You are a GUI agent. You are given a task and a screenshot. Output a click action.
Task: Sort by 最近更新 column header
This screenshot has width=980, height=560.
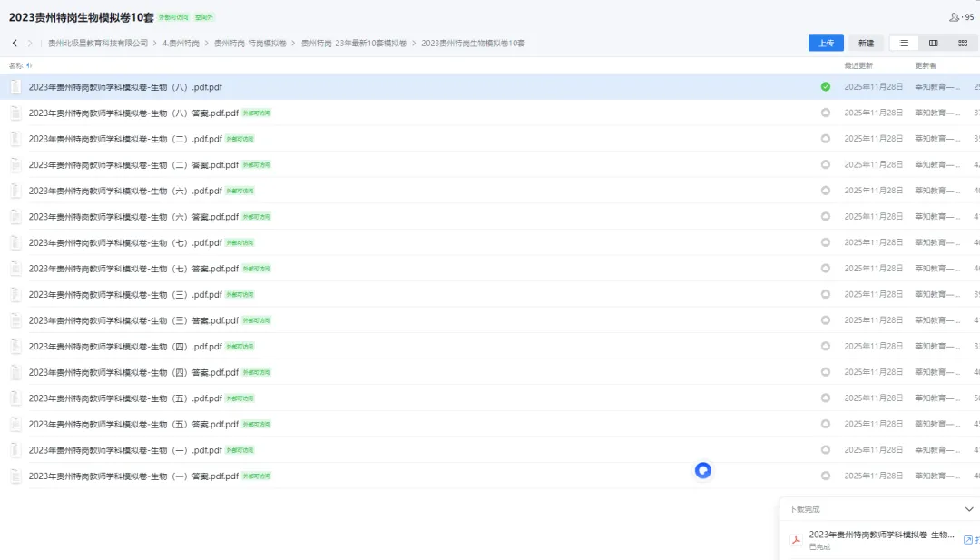[858, 65]
